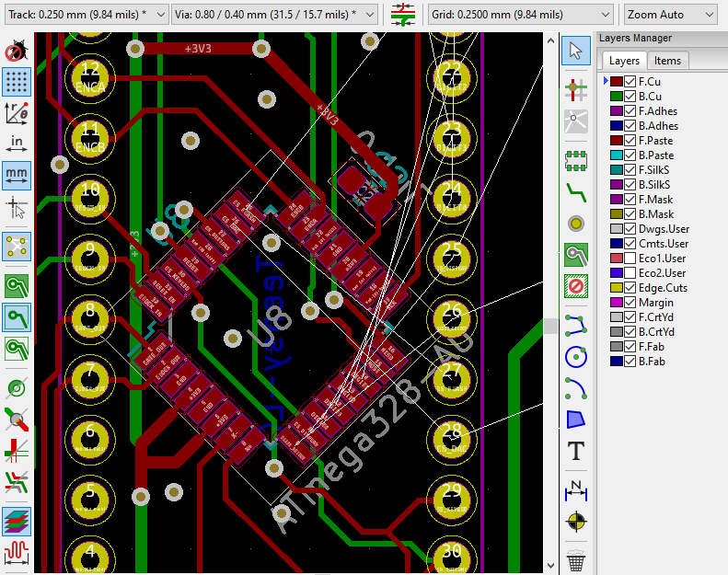This screenshot has width=728, height=575.
Task: Toggle F.Cu layer visibility checkbox
Action: coord(630,82)
